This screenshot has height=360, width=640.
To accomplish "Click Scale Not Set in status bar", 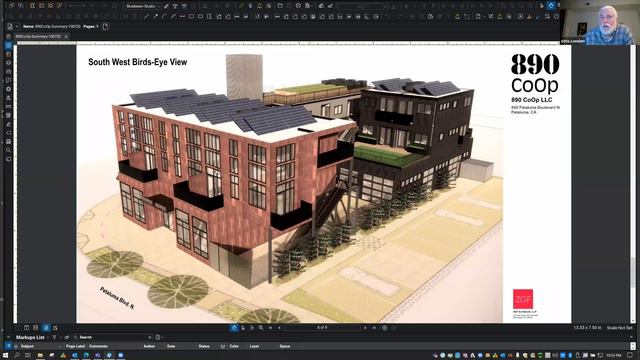I will click(619, 328).
